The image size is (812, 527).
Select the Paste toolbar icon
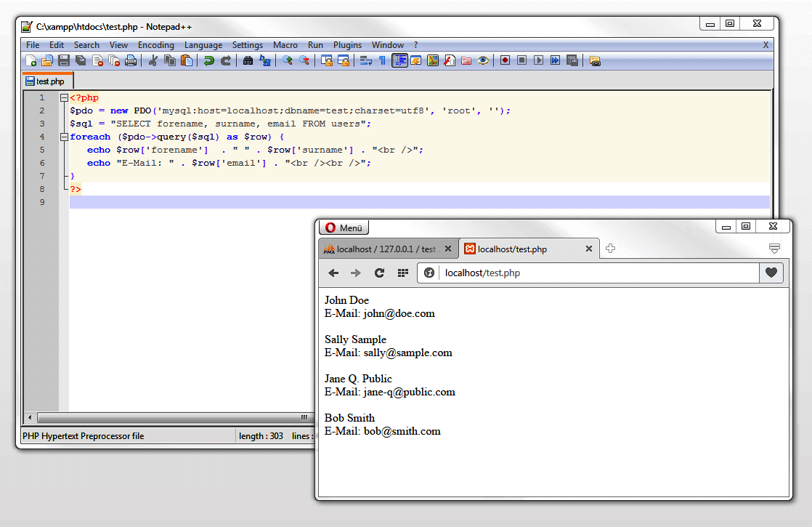pyautogui.click(x=187, y=60)
